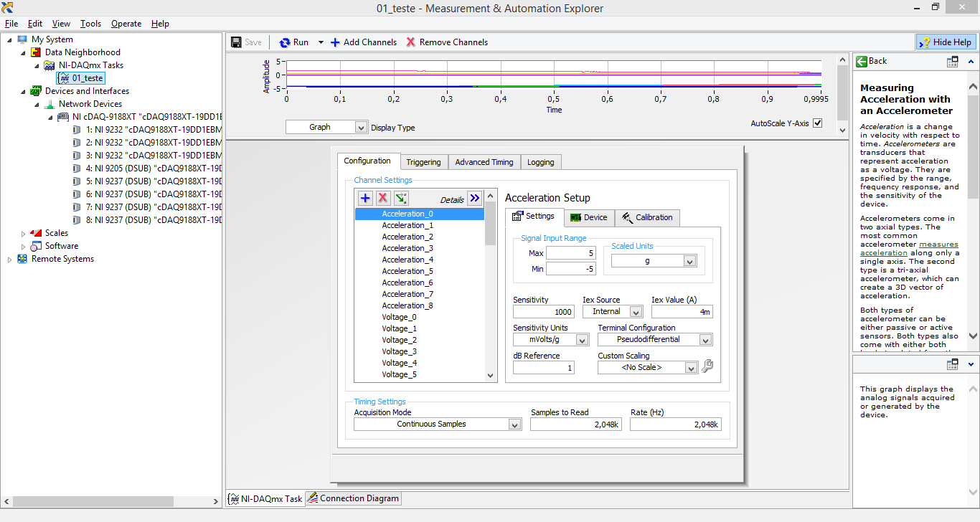
Task: Switch to the Connection Diagram tab
Action: [x=353, y=498]
